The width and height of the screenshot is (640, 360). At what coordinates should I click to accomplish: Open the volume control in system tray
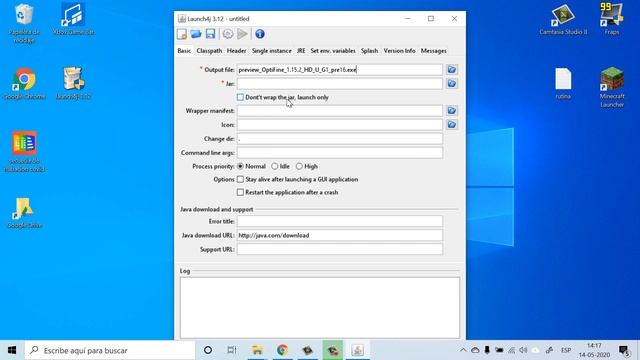point(523,350)
